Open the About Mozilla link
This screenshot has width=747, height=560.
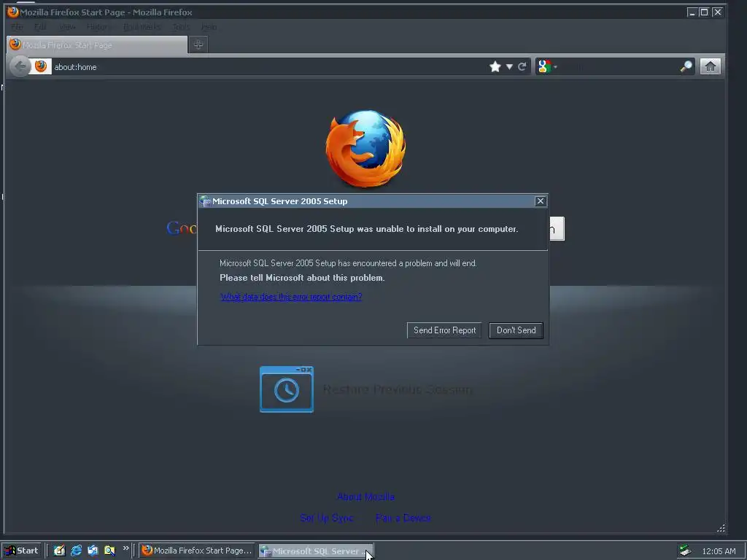(x=366, y=497)
